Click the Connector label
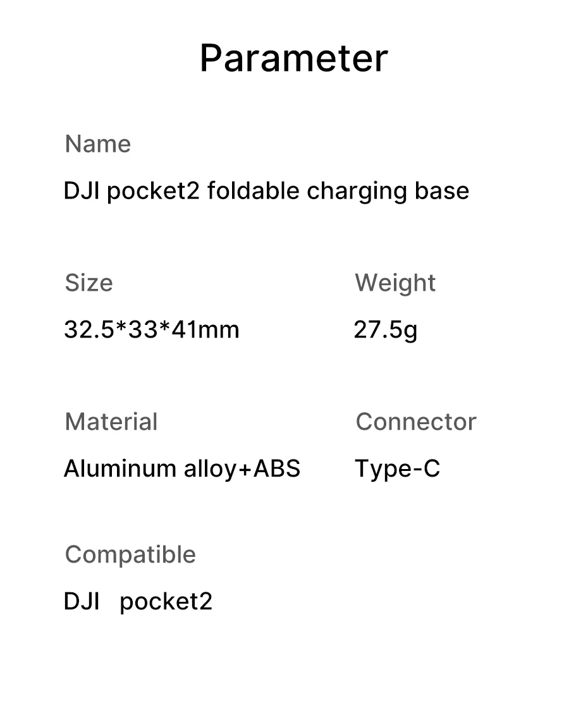 [x=416, y=422]
